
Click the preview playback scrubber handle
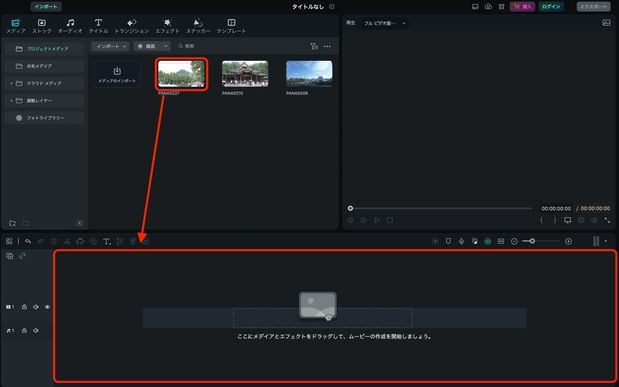(x=350, y=208)
